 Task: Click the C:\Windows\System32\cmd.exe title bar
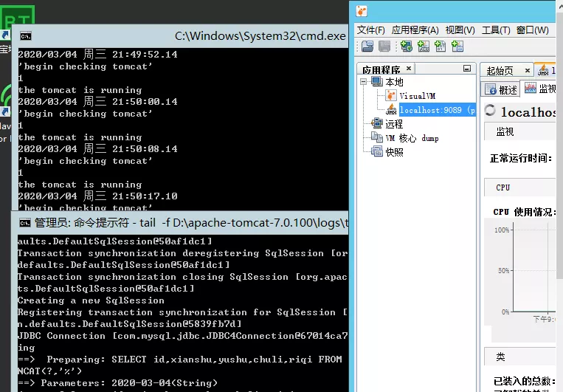pyautogui.click(x=260, y=36)
